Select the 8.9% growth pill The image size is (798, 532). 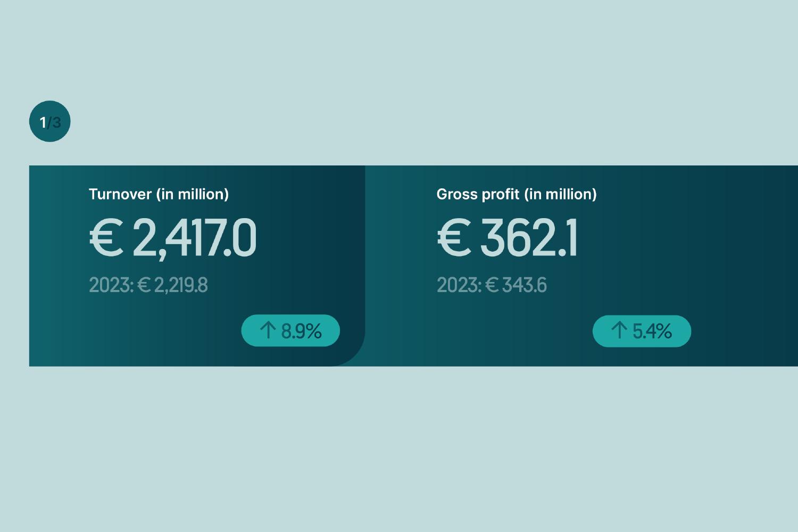point(290,330)
